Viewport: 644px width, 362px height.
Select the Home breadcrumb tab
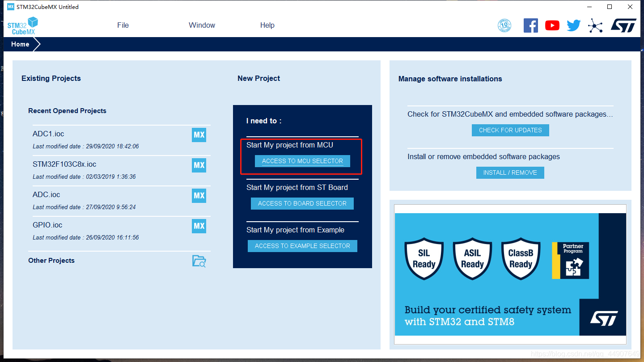(21, 44)
